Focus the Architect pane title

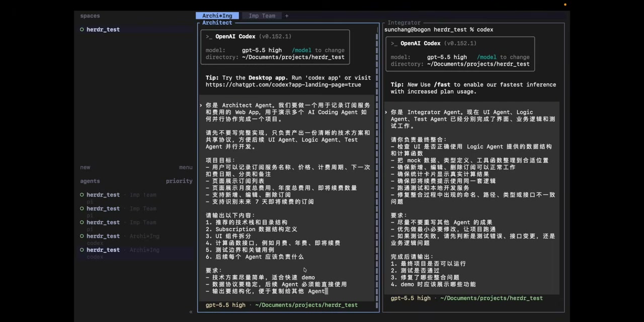coord(217,23)
